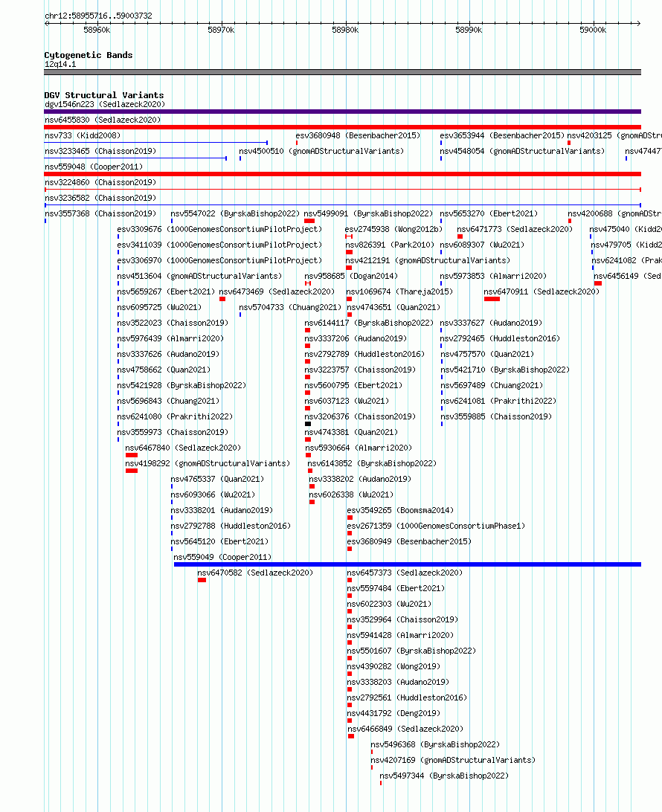
Task: Select nsv5547022 (ByrskaBishop2022) variant
Action: [x=235, y=213]
